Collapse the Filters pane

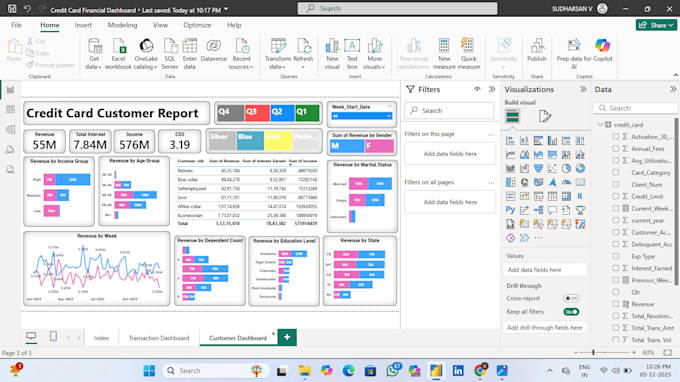[x=492, y=89]
